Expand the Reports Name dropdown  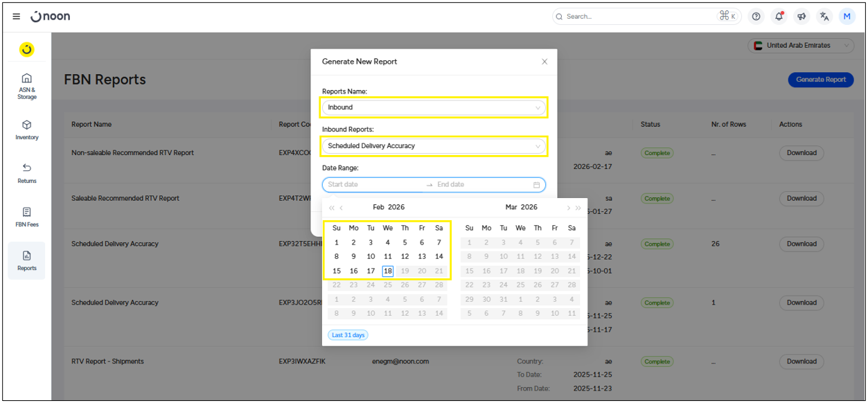click(434, 107)
